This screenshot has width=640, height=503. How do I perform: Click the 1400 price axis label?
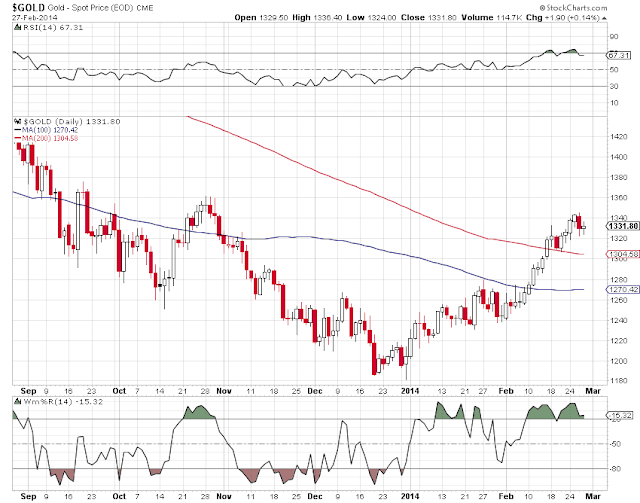(x=618, y=157)
